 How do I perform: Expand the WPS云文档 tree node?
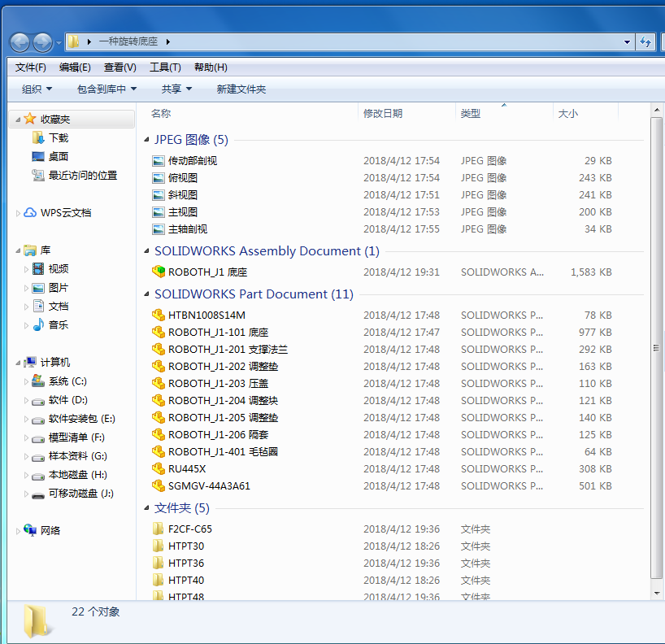pyautogui.click(x=18, y=213)
